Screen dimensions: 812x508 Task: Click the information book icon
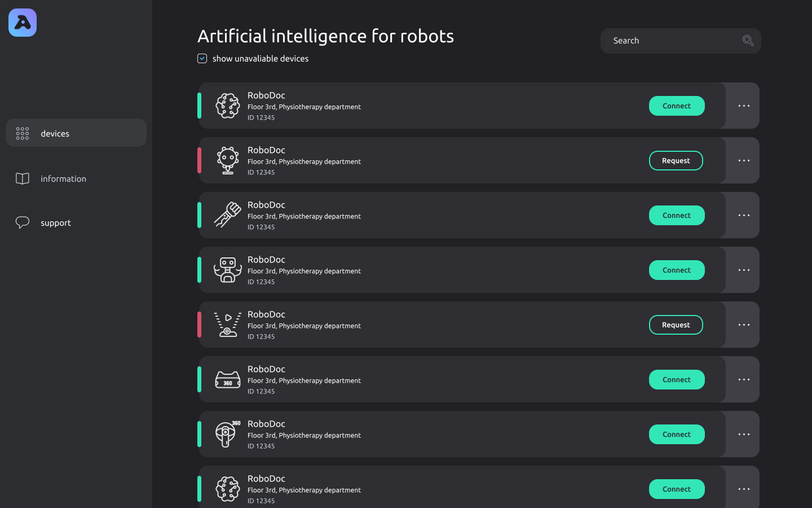pyautogui.click(x=22, y=178)
